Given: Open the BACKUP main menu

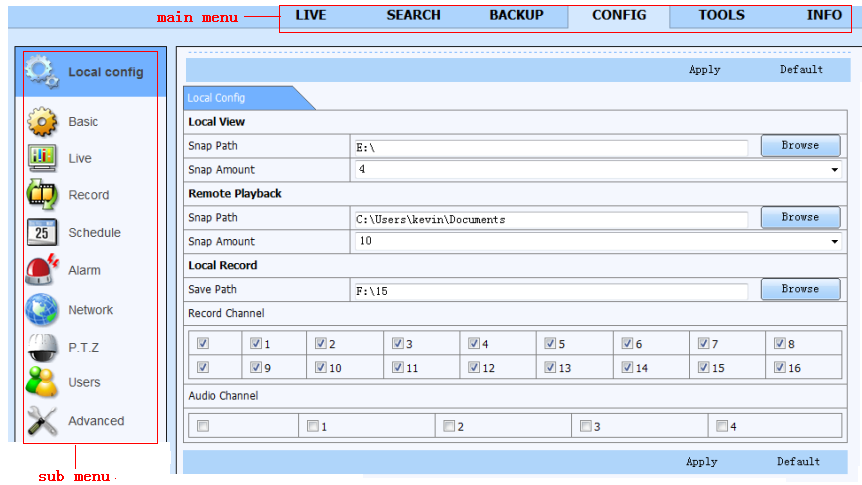Looking at the screenshot, I should point(516,15).
